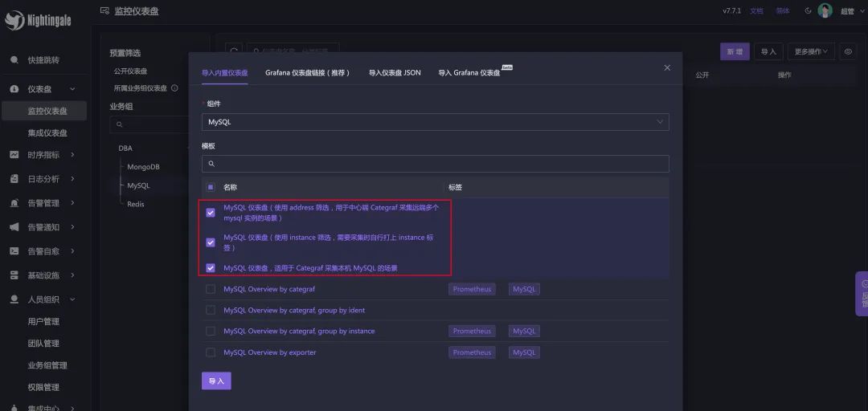The image size is (868, 411).
Task: Check the MySQL Overview by exporter checkbox
Action: click(x=211, y=352)
